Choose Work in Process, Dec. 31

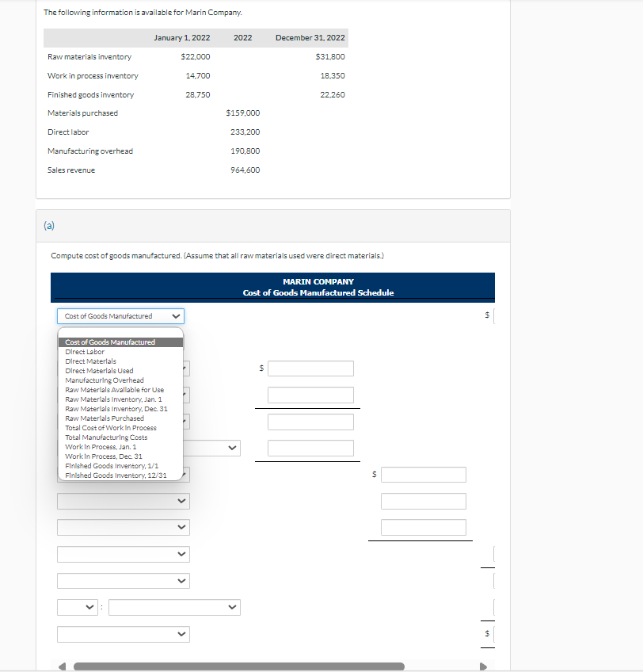pyautogui.click(x=121, y=456)
